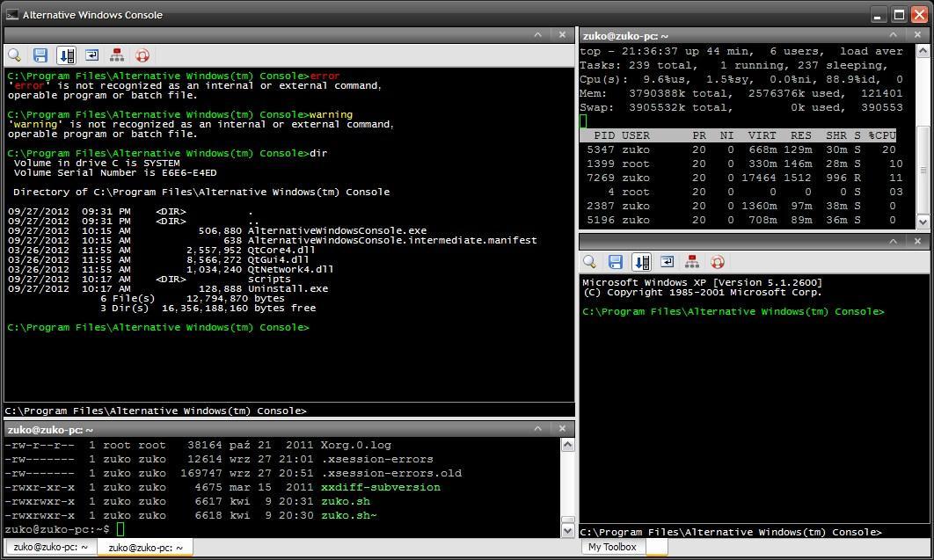Switch to the first zuko@zuko-pc bottom tab

click(x=50, y=548)
